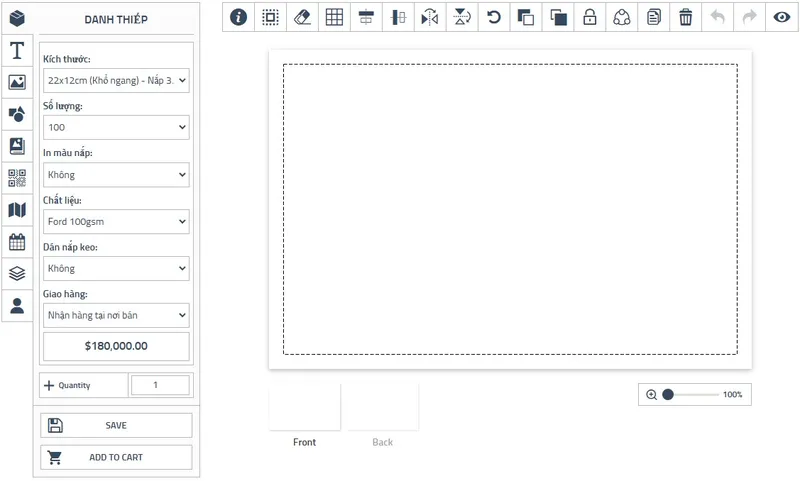This screenshot has width=800, height=481.
Task: Click the send to back icon
Action: (526, 17)
